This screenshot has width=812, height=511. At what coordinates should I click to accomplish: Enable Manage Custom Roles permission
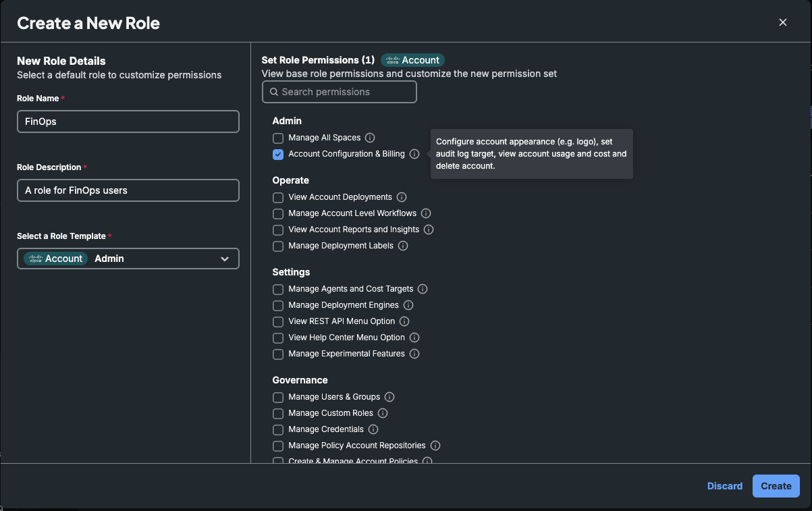(278, 413)
